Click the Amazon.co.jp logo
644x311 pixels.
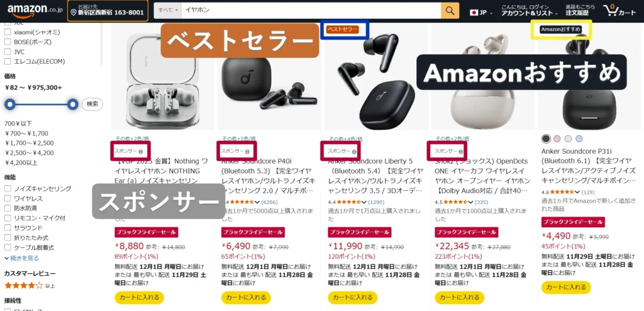[35, 11]
